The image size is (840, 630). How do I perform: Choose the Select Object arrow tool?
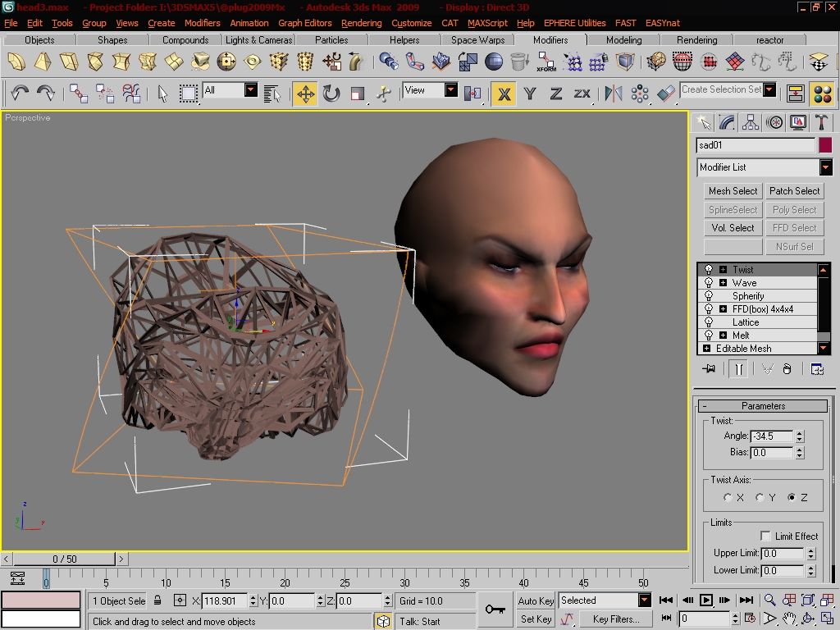click(163, 94)
